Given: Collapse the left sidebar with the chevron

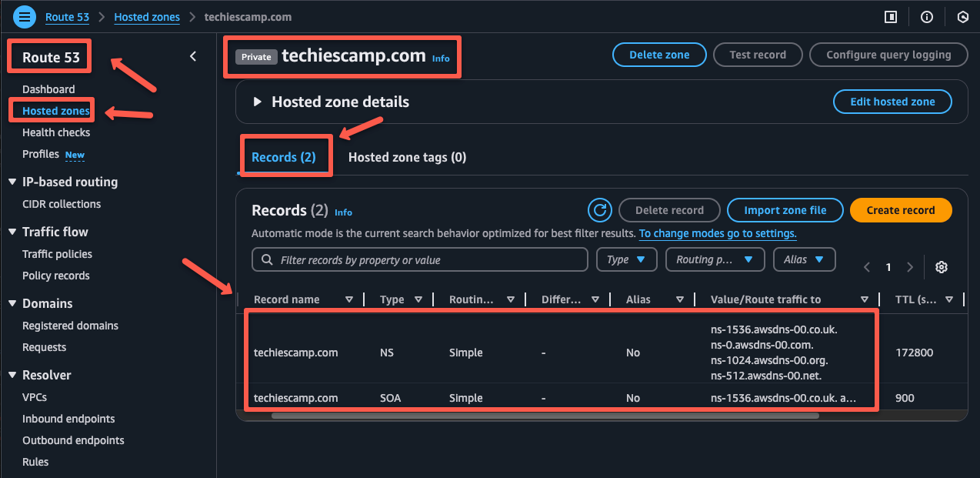Looking at the screenshot, I should click(192, 55).
